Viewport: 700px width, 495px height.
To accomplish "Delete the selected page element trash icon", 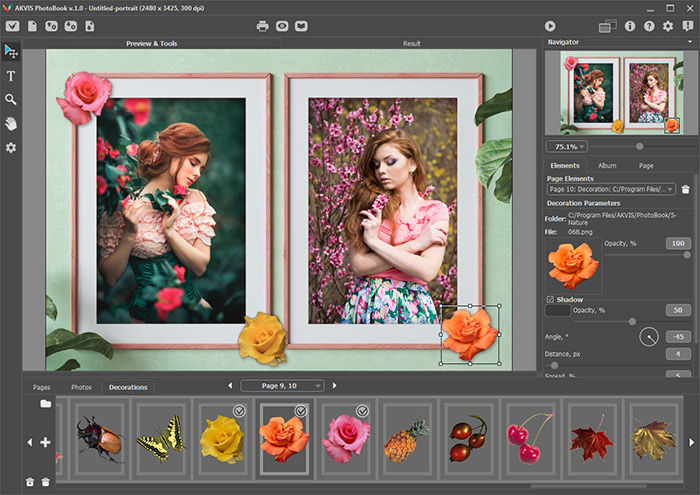I will (x=686, y=190).
